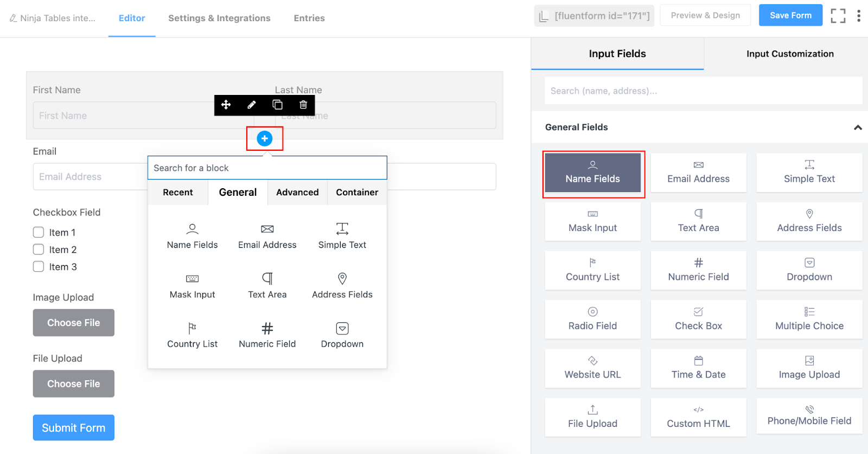Open the Container tab in block popup
868x454 pixels.
(x=357, y=193)
